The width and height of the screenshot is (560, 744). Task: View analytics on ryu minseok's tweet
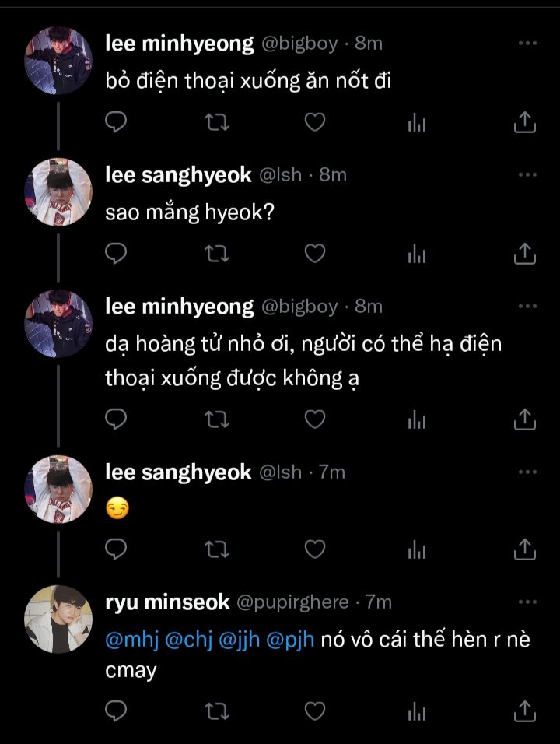click(x=418, y=711)
